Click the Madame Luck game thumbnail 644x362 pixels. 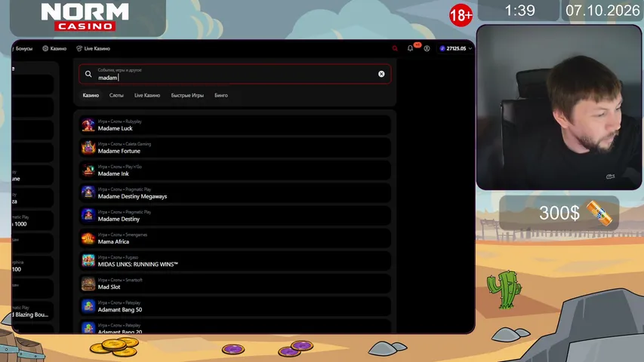tap(88, 124)
